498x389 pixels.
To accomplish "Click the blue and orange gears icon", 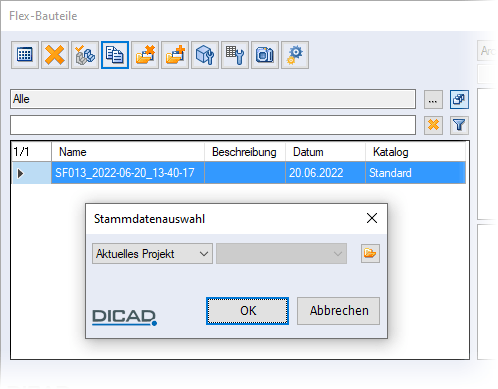I will pos(295,55).
